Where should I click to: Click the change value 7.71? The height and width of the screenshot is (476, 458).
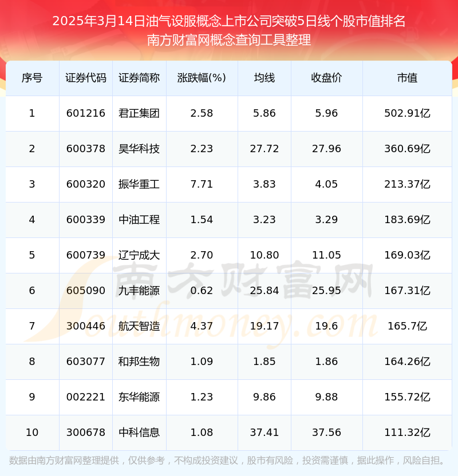[202, 184]
